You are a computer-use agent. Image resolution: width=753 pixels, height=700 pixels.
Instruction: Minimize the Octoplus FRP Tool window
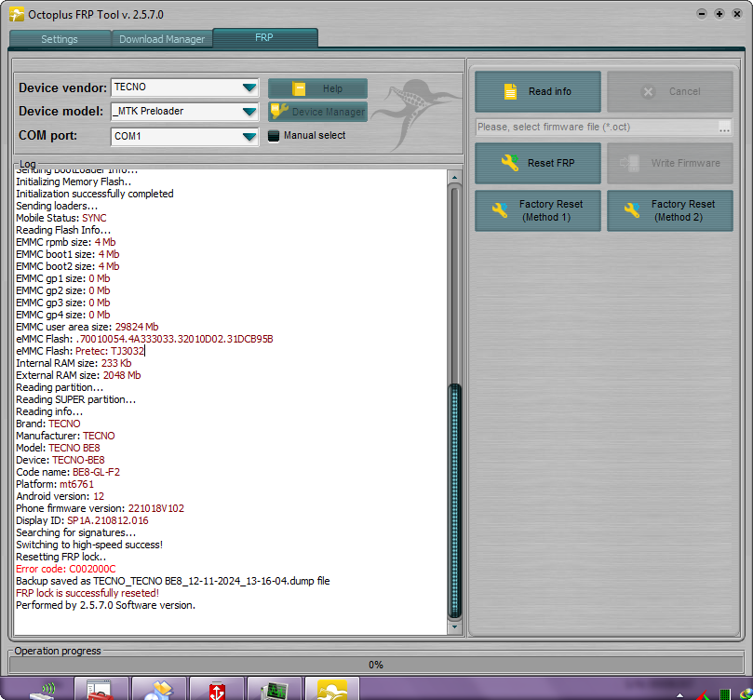pos(702,14)
